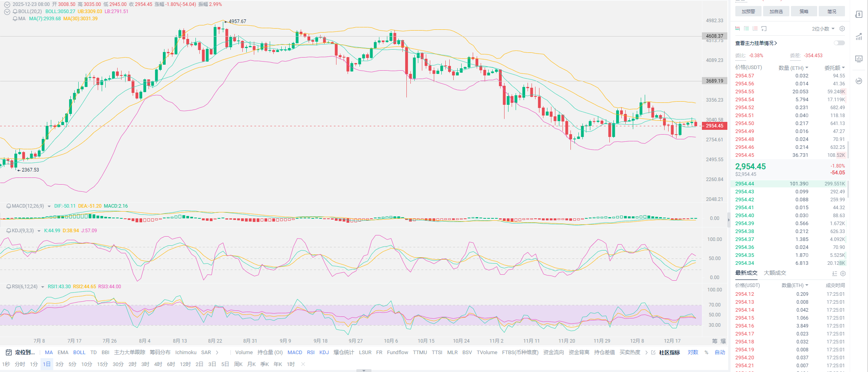Screen dimensions: 868x372
Task: Open order book settings hexagon icon
Action: coord(842,29)
